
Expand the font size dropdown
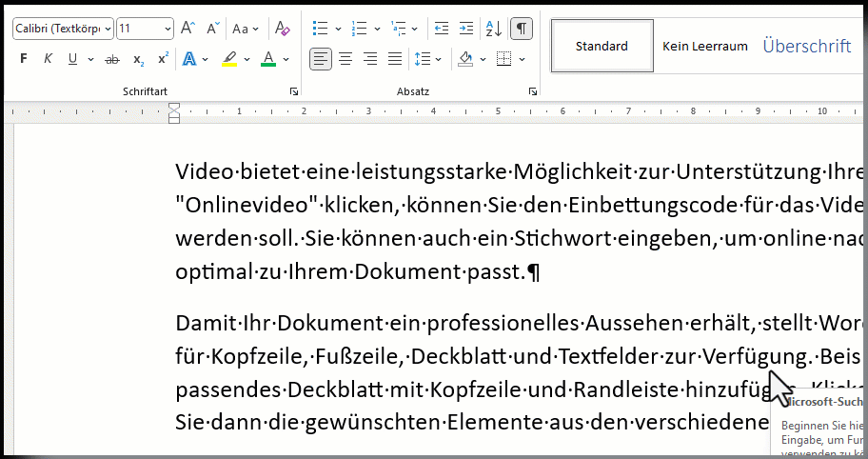(168, 29)
